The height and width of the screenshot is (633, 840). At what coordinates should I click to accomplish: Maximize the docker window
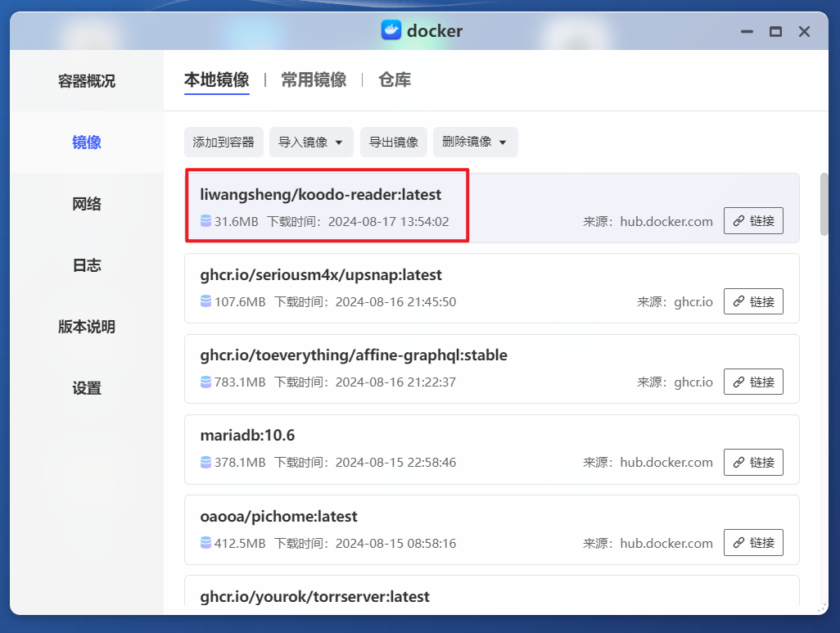coord(775,32)
